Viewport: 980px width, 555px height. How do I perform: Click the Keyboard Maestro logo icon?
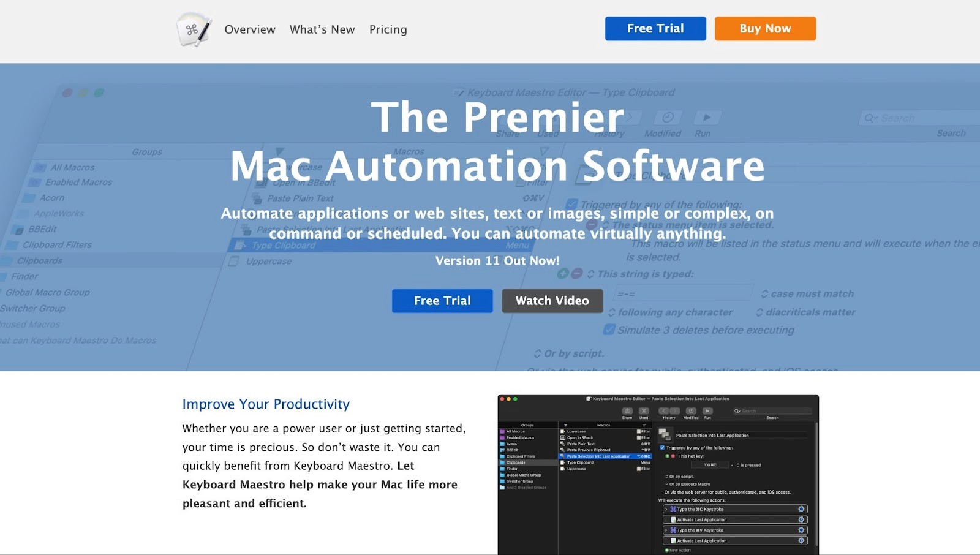[x=194, y=29]
